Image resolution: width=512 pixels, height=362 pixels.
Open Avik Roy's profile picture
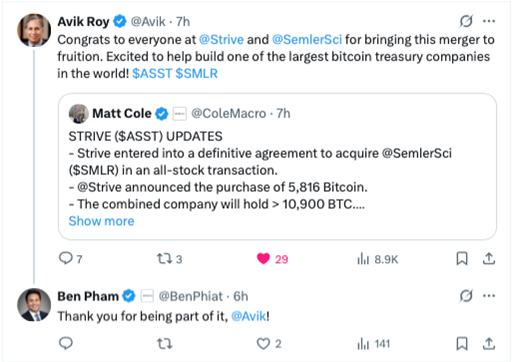pyautogui.click(x=34, y=30)
